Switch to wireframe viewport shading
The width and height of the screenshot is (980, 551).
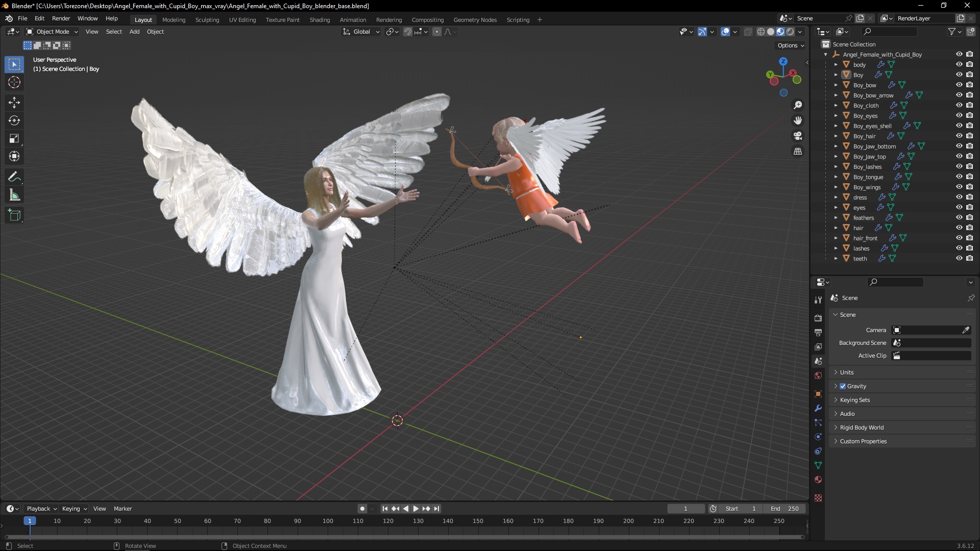point(761,32)
